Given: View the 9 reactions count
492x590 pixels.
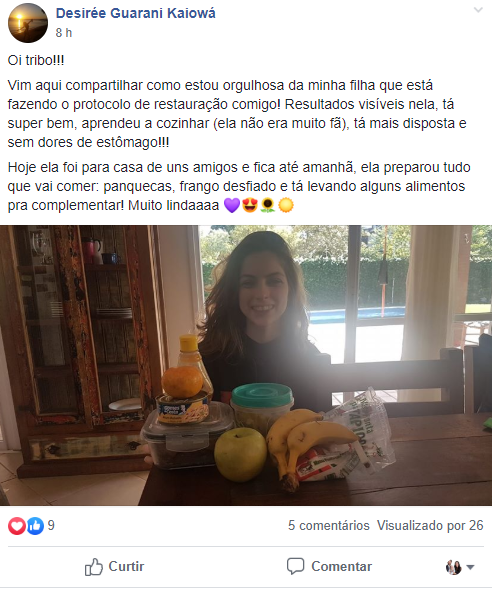Looking at the screenshot, I should coord(51,525).
